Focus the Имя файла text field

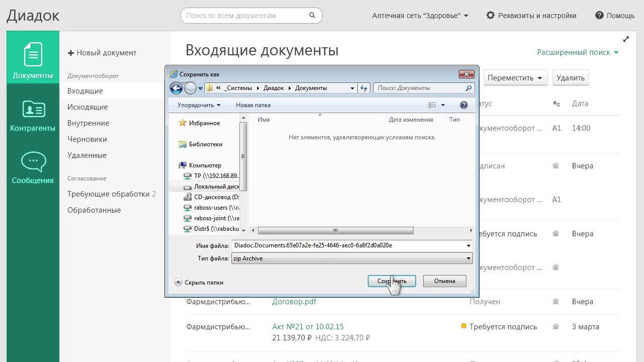coord(348,246)
